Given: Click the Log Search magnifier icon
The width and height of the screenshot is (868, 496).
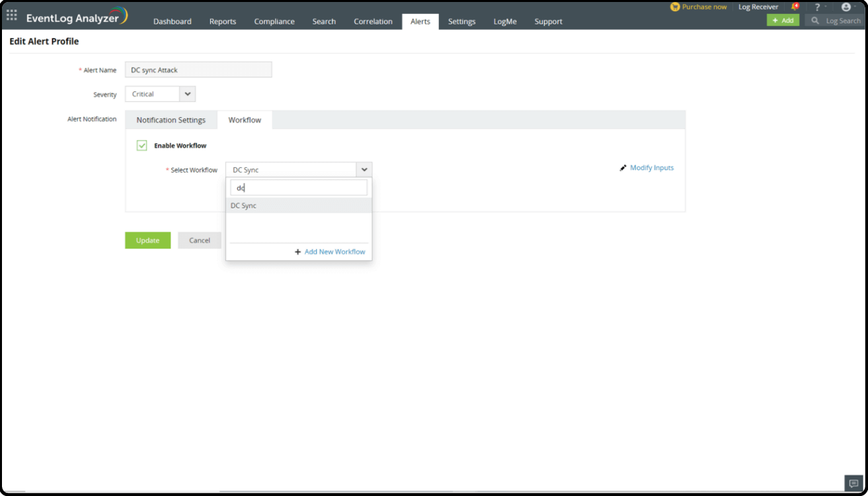Looking at the screenshot, I should [815, 21].
